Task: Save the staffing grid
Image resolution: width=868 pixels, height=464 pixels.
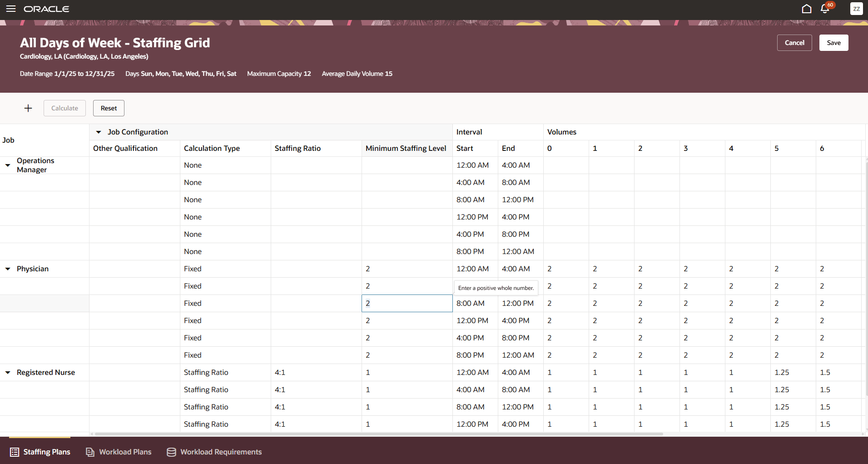Action: tap(833, 42)
